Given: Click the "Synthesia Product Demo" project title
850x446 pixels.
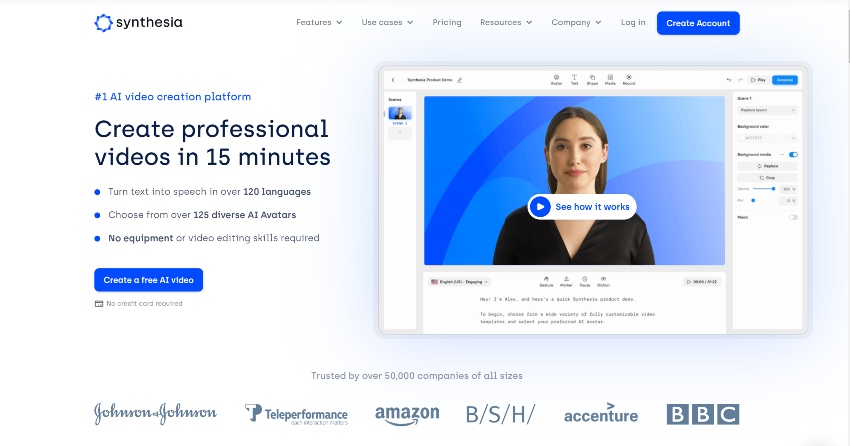Looking at the screenshot, I should click(430, 80).
